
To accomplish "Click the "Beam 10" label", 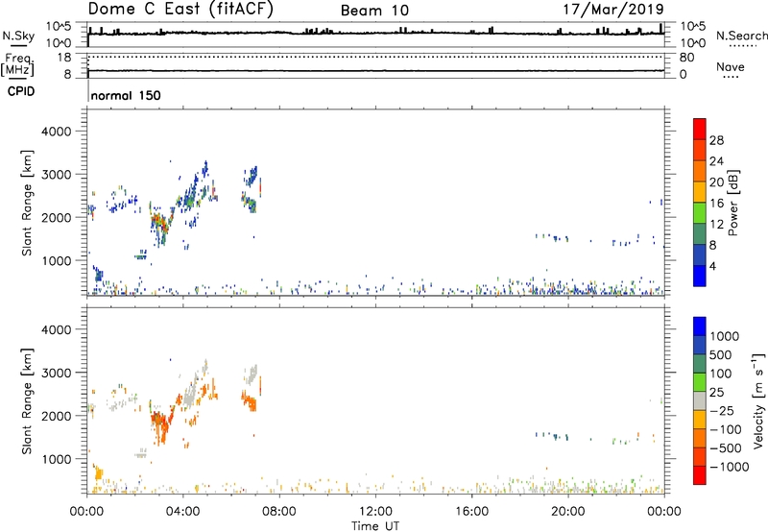I will coord(374,11).
